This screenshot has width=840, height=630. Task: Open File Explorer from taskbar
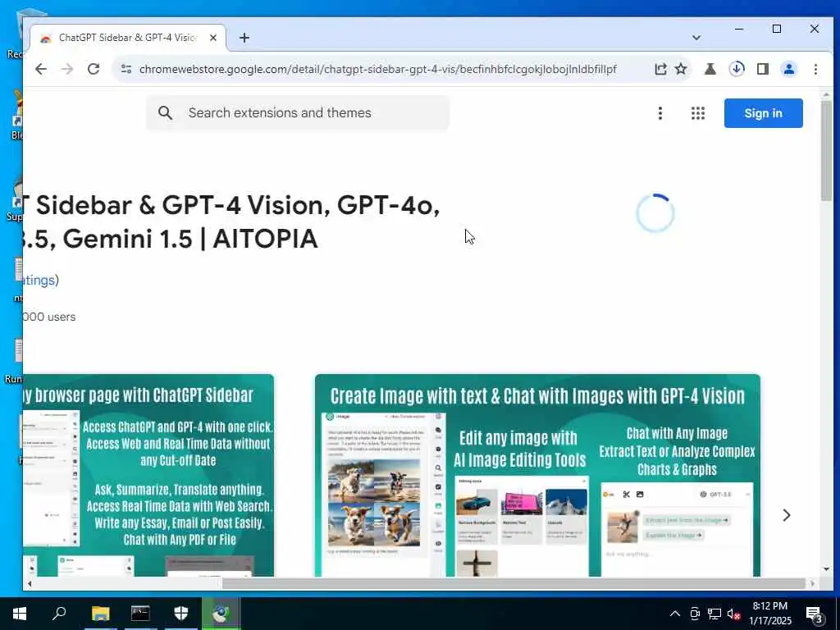coord(100,614)
